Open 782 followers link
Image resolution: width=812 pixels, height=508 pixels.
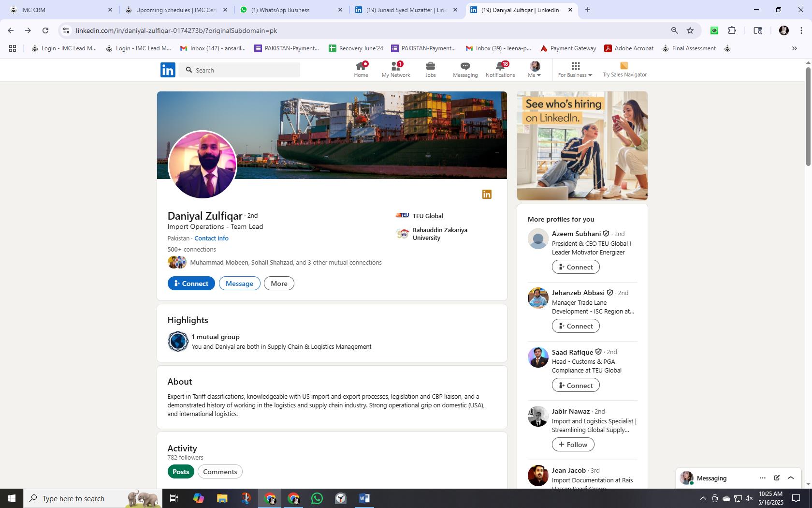[185, 457]
